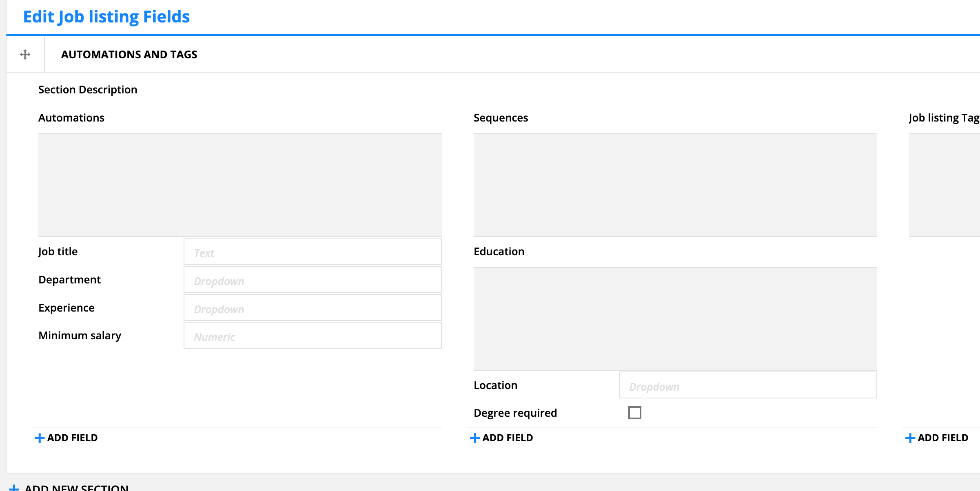Click the Edit Job listing Fields heading
The height and width of the screenshot is (491, 980).
coord(106,17)
